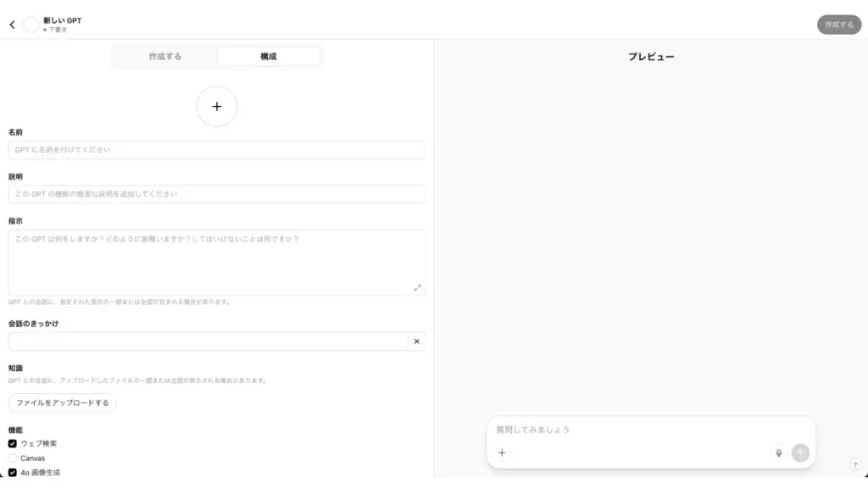Open attachment plus in preview chat box

(x=502, y=452)
